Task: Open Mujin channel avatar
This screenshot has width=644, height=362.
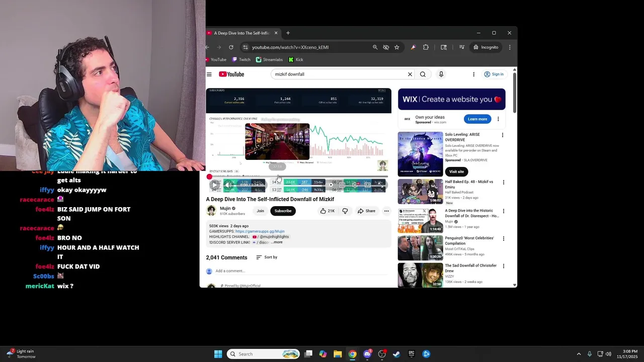Action: coord(212,211)
